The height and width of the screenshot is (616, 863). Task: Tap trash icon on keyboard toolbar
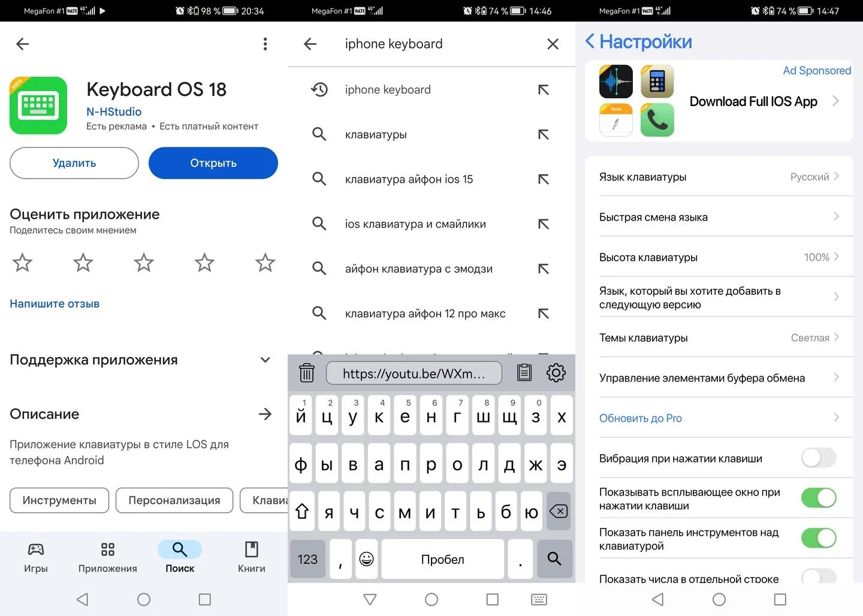point(307,373)
